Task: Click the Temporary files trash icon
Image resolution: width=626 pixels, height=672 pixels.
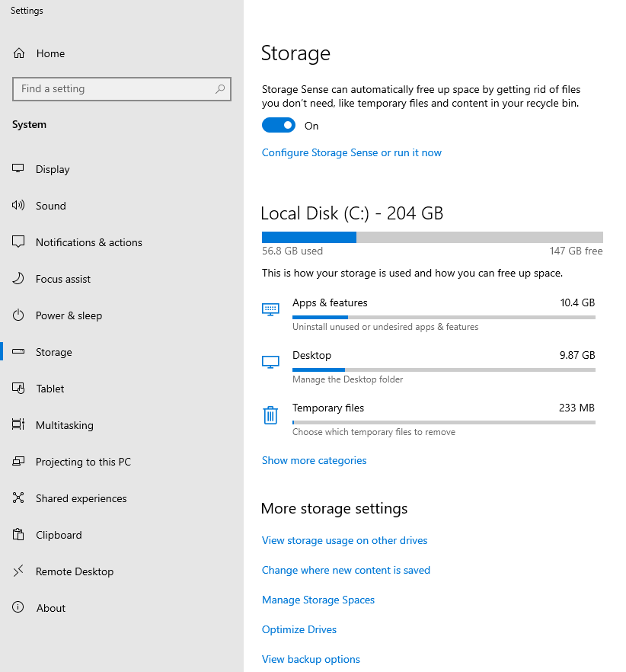Action: (270, 414)
